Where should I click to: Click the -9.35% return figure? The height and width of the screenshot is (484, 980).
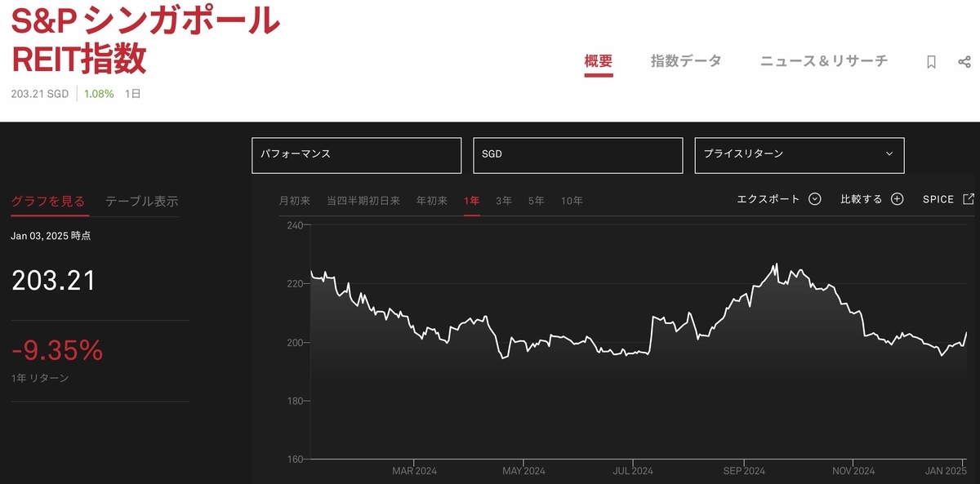(57, 351)
